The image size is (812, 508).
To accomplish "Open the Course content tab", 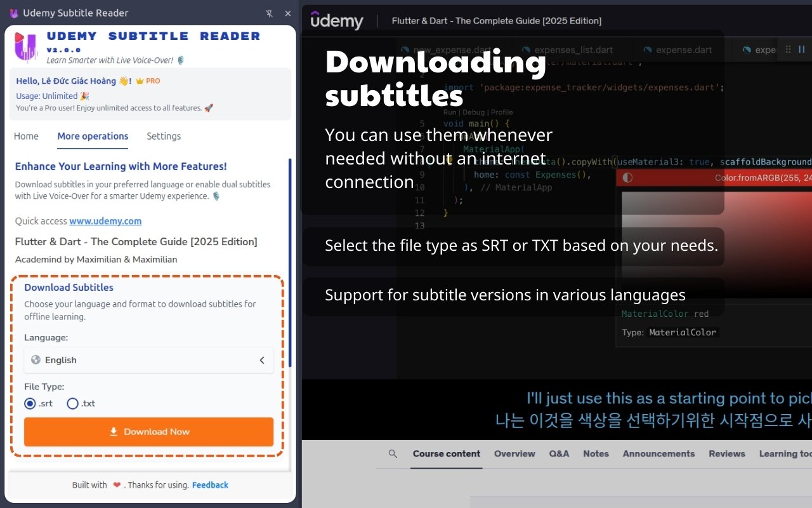I will point(447,453).
